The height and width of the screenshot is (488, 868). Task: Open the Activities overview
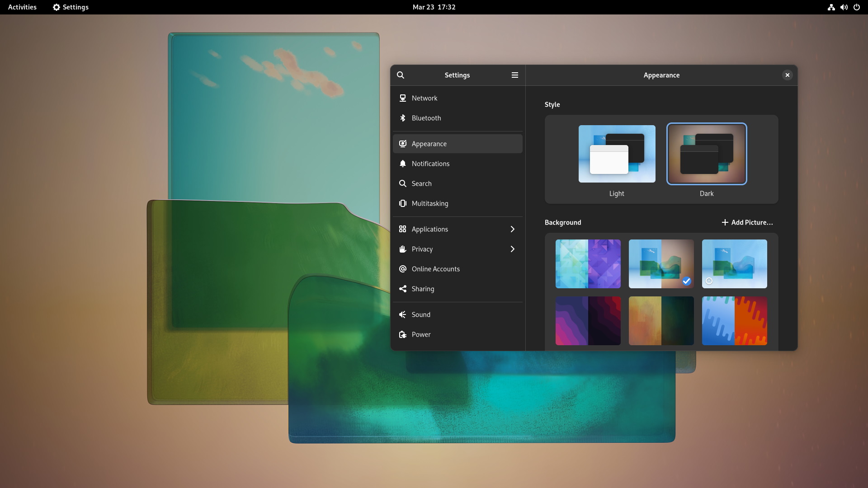(x=22, y=7)
